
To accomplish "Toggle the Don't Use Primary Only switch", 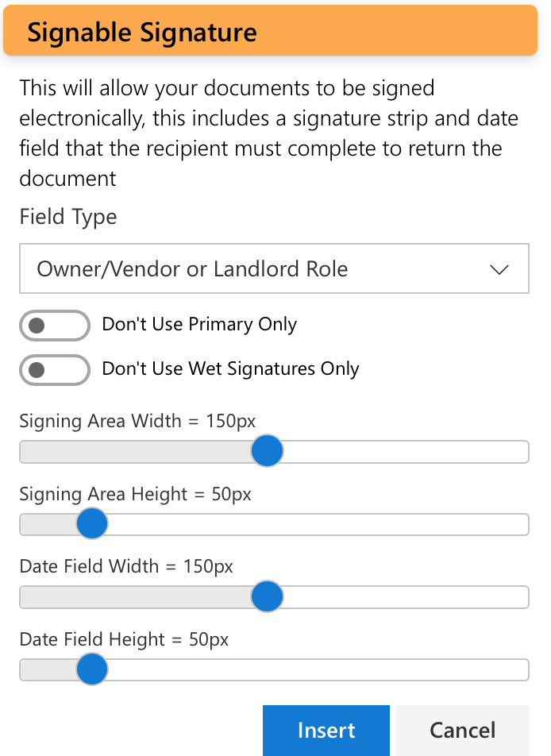I will (55, 326).
